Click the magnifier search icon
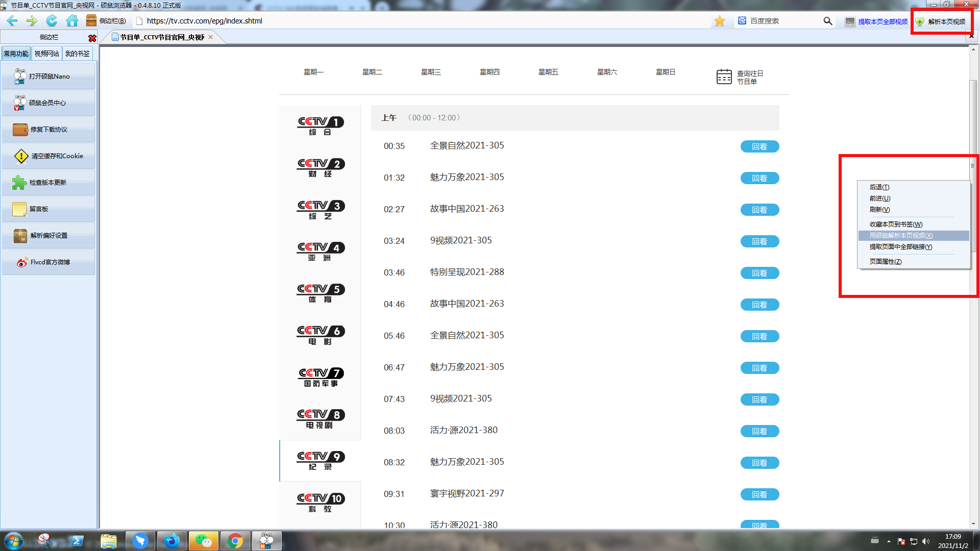This screenshot has width=980, height=551. point(827,21)
